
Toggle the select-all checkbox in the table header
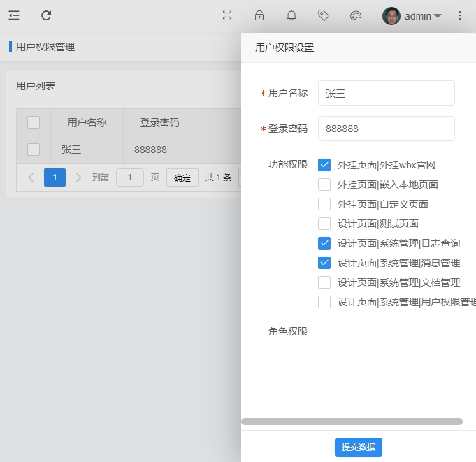pos(34,122)
